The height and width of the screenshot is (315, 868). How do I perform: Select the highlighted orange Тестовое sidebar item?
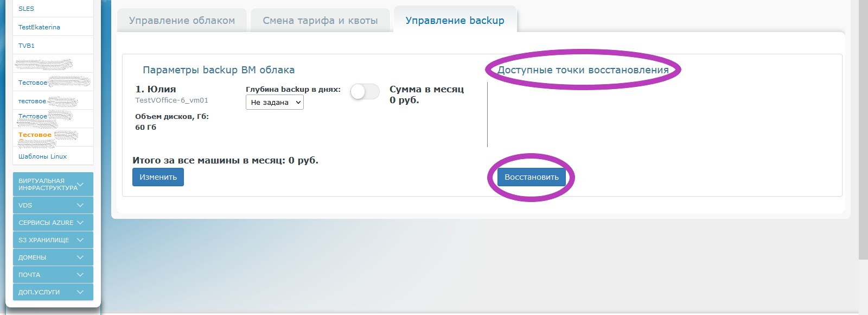pos(35,135)
